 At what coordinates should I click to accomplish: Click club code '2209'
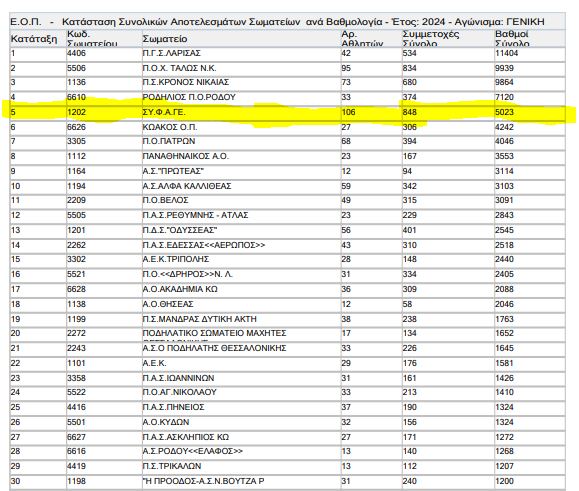(76, 200)
